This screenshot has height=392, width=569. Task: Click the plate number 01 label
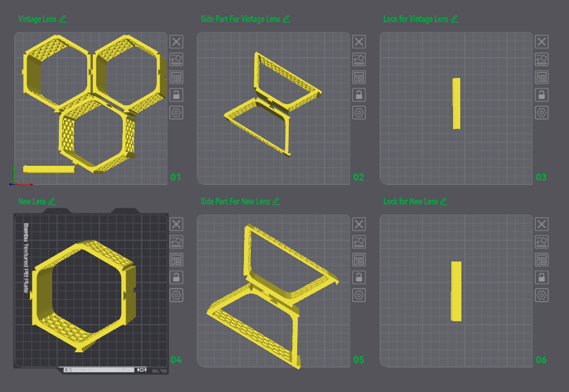coord(176,177)
